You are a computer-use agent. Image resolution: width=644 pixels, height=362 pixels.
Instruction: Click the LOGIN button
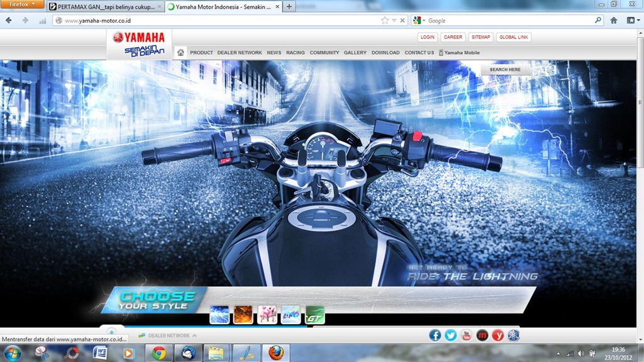click(428, 37)
